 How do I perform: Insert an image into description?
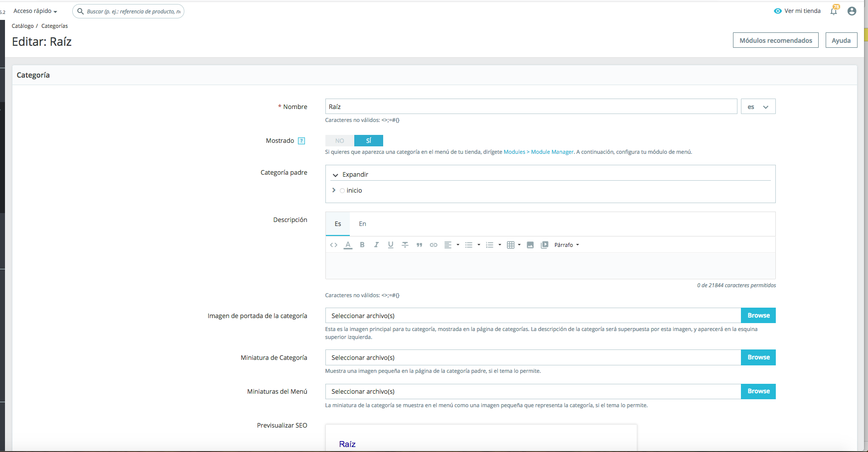(x=530, y=245)
